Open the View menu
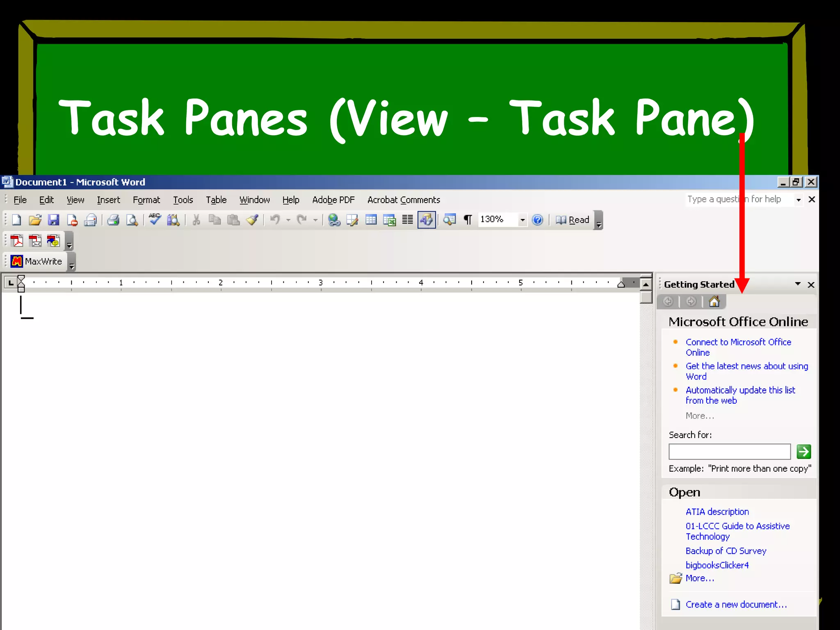840x630 pixels. (75, 200)
